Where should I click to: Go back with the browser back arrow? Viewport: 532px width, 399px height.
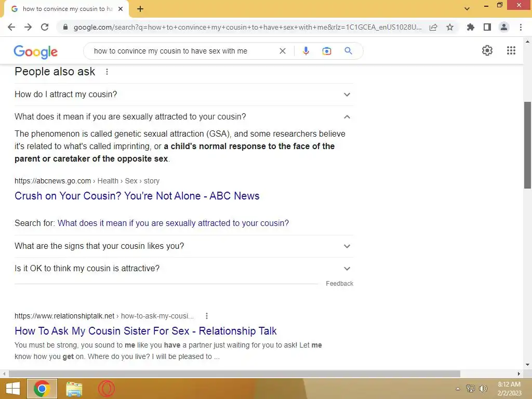11,27
